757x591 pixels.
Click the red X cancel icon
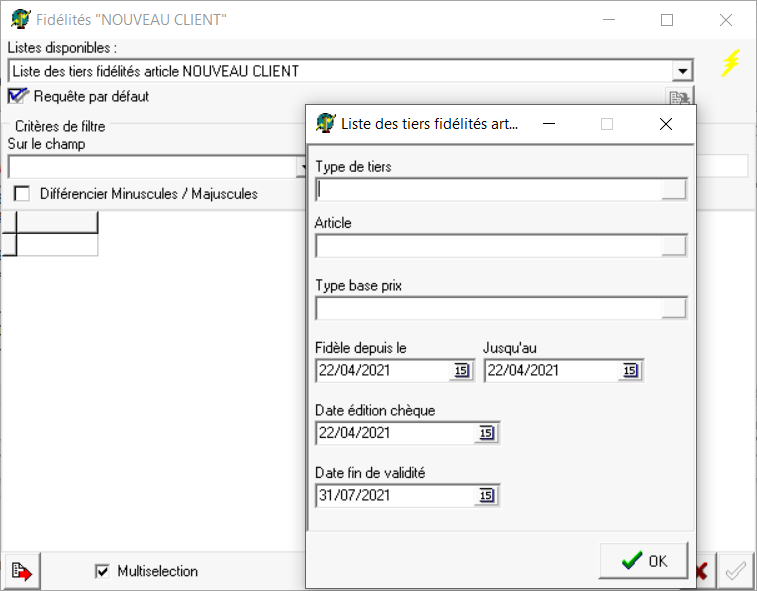tap(704, 572)
